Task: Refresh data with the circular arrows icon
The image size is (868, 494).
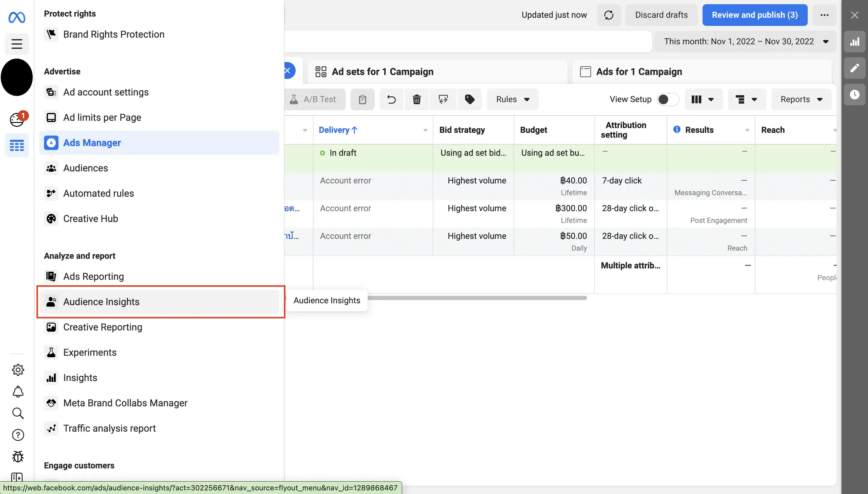Action: coord(608,15)
